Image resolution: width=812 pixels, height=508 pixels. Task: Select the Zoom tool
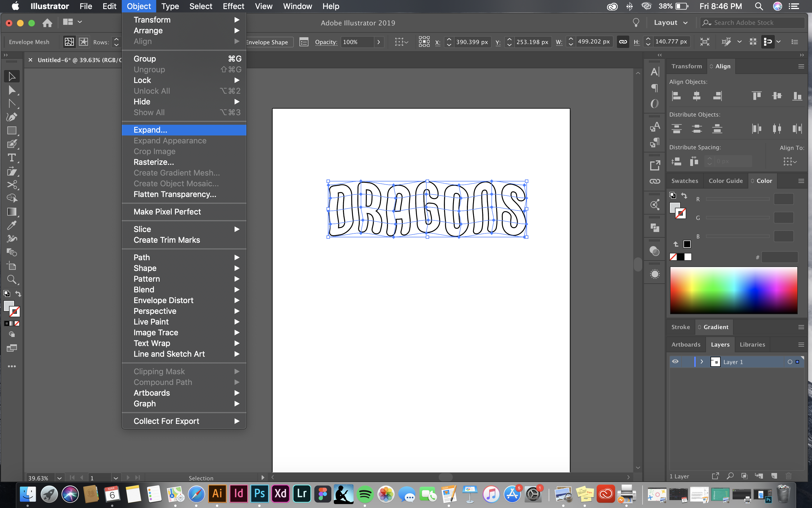[12, 279]
